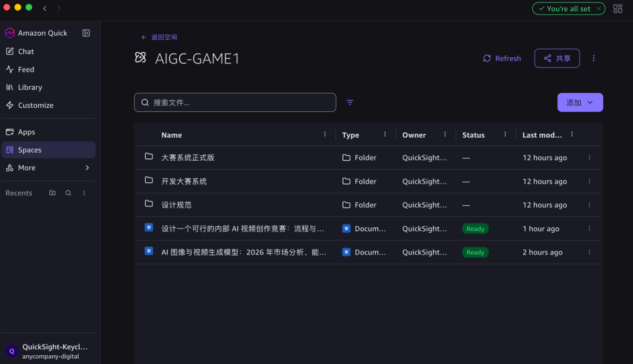The width and height of the screenshot is (633, 364).
Task: Open row actions for 大赛系统正式版
Action: [590, 158]
